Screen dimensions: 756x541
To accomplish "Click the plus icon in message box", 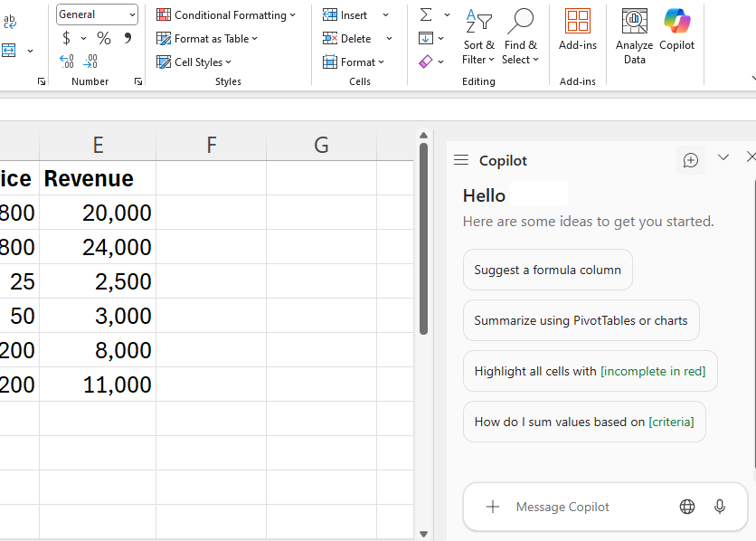I will click(x=493, y=507).
